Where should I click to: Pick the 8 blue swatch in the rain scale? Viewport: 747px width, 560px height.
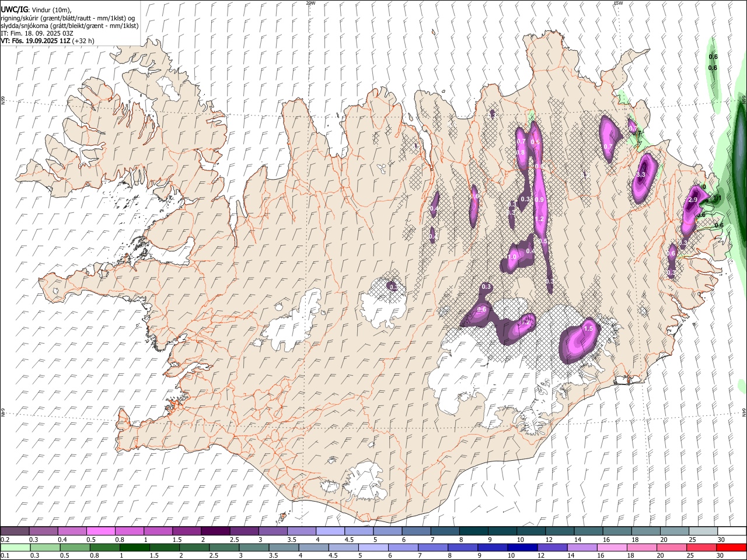click(x=463, y=548)
